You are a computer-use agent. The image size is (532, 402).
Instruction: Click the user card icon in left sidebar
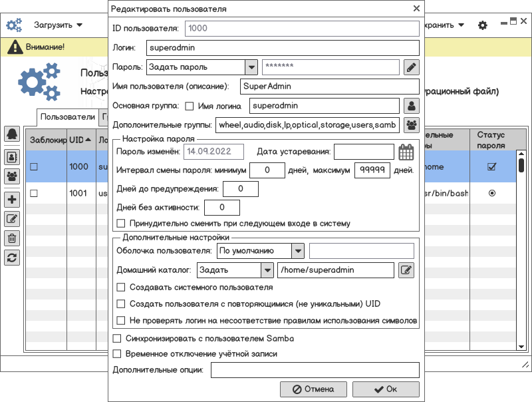tap(12, 157)
